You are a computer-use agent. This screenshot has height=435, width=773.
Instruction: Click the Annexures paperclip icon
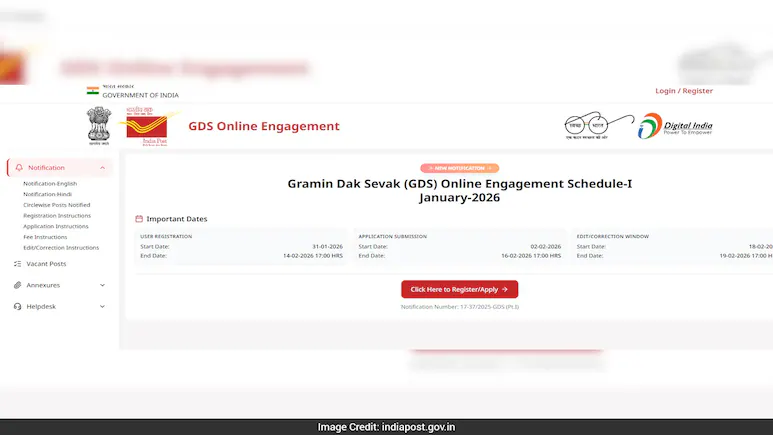(17, 285)
